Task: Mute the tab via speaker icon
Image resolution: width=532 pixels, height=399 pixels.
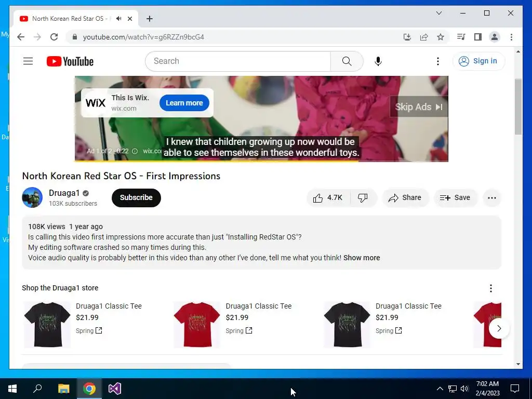Action: 119,19
